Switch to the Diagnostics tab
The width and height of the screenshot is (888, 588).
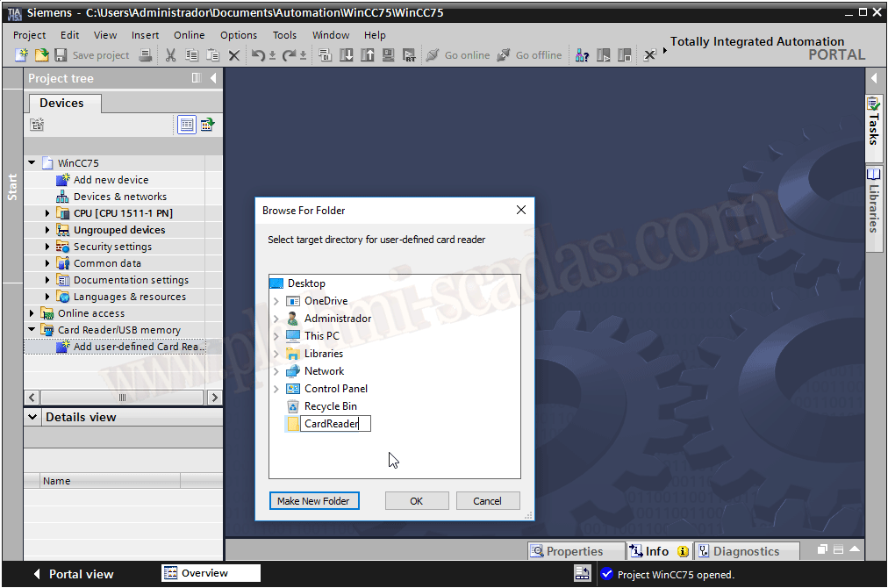[746, 551]
